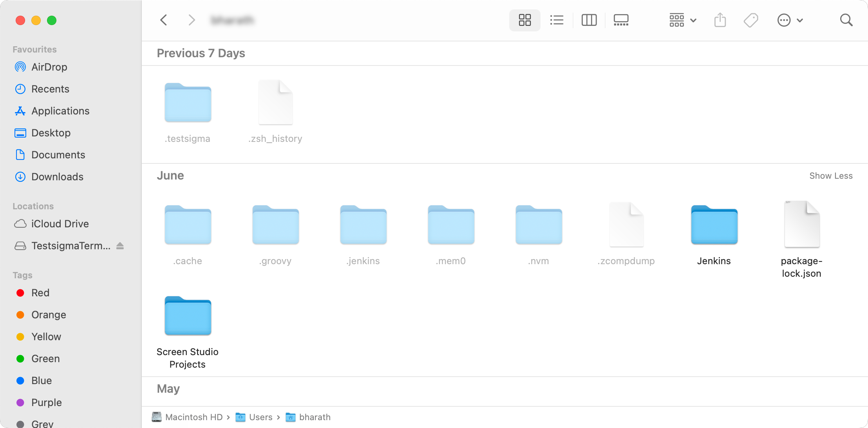Open the Share menu
The image size is (868, 428).
pos(720,20)
